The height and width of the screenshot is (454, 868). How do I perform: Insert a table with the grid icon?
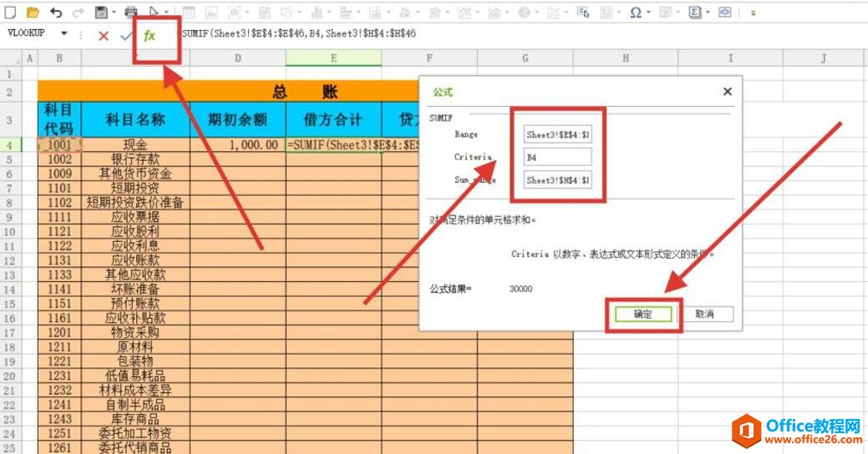tap(188, 13)
